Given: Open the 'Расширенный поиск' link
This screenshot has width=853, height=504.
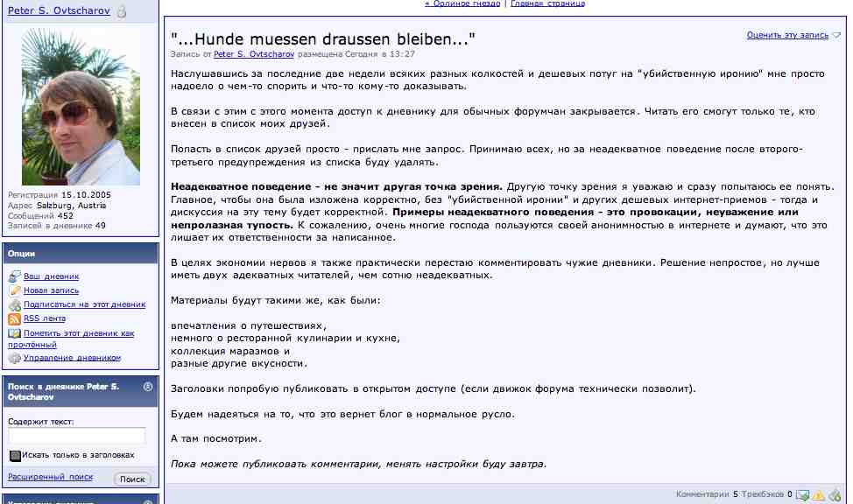Looking at the screenshot, I should [x=50, y=477].
